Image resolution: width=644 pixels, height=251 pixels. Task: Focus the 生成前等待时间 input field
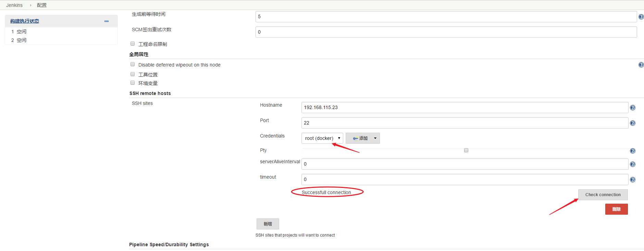click(x=446, y=16)
